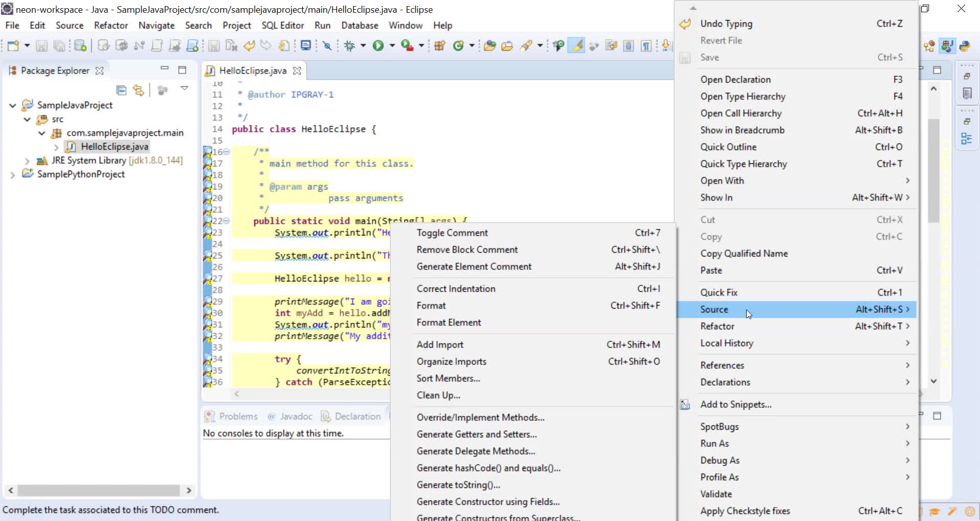The height and width of the screenshot is (521, 980).
Task: Select Organize Imports from the context menu
Action: [x=451, y=361]
